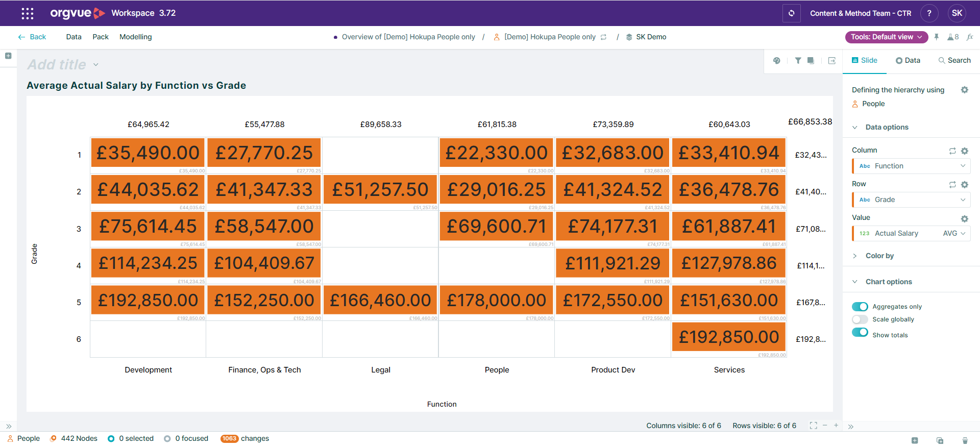980x448 pixels.
Task: Open the Modelling menu
Action: tap(136, 37)
